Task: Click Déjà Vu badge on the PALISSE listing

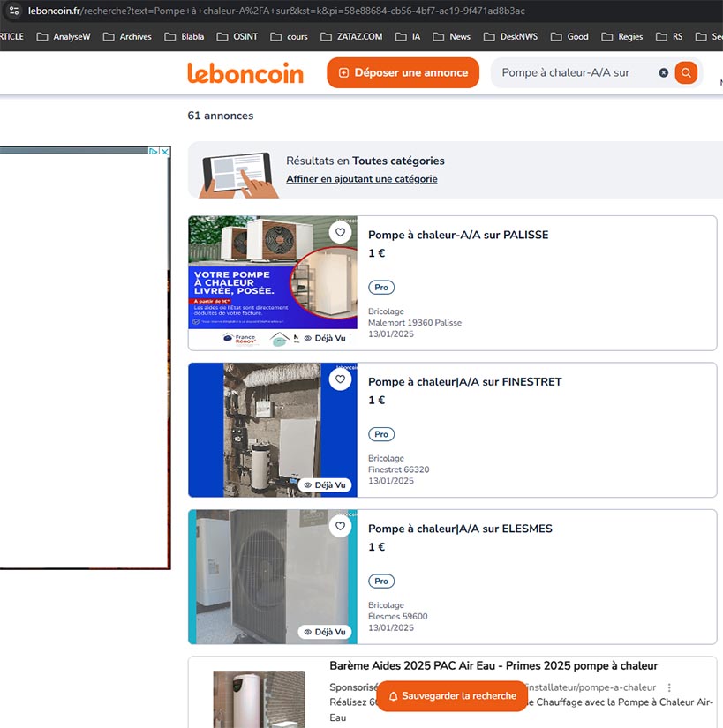Action: point(325,338)
